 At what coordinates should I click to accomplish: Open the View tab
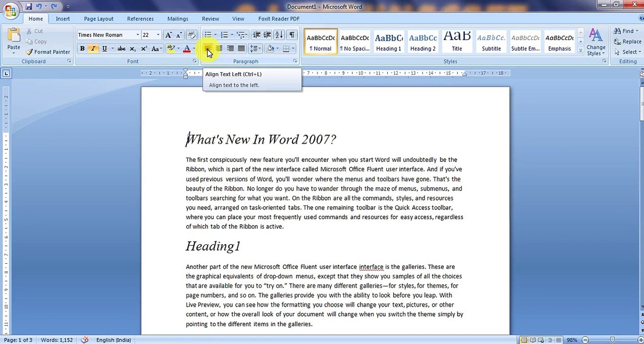[238, 19]
